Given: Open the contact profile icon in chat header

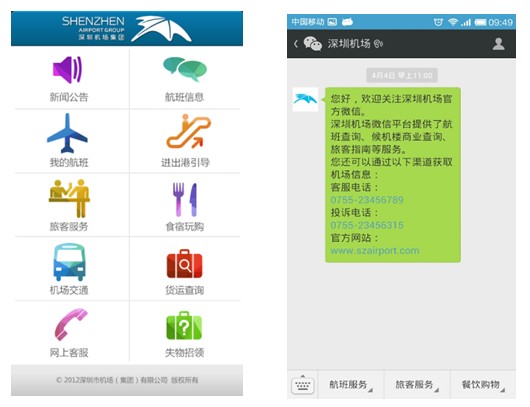Looking at the screenshot, I should [x=499, y=44].
